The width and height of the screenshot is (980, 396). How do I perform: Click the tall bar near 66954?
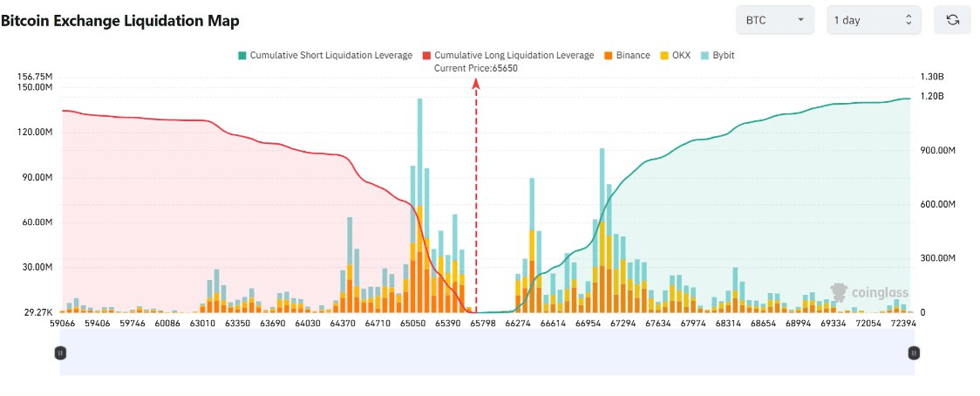pyautogui.click(x=602, y=230)
